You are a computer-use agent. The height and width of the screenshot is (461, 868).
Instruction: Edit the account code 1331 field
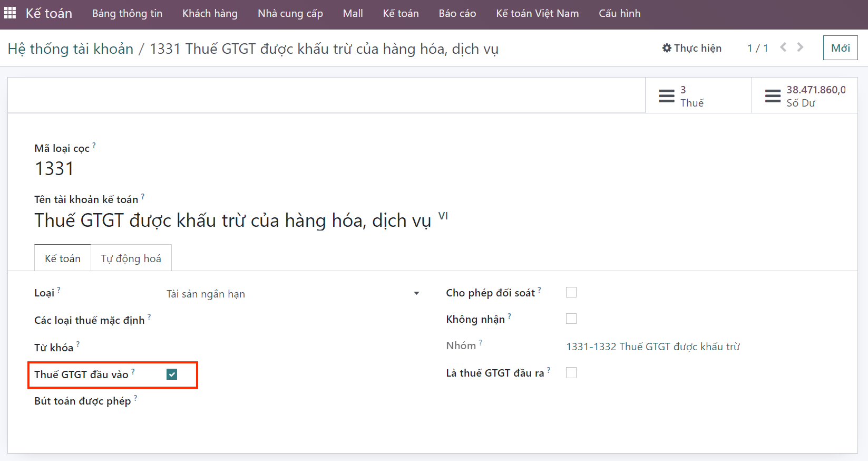click(54, 169)
